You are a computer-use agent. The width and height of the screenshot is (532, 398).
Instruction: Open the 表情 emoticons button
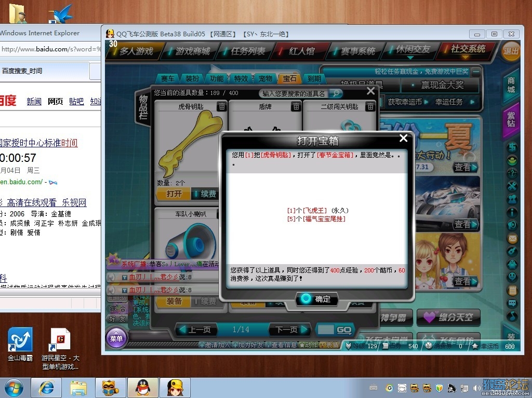329,345
